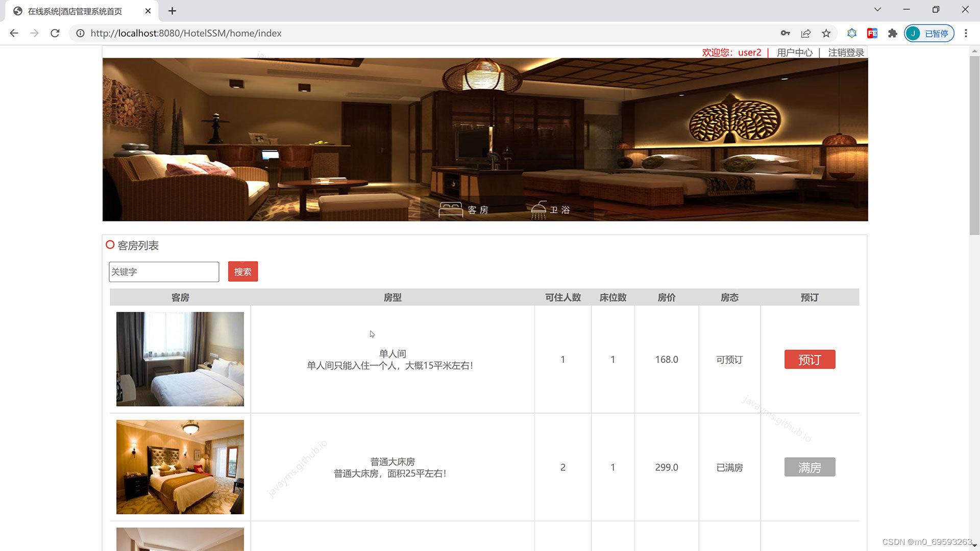The image size is (980, 551).
Task: Select the 面积25平左右 description
Action: (x=390, y=473)
